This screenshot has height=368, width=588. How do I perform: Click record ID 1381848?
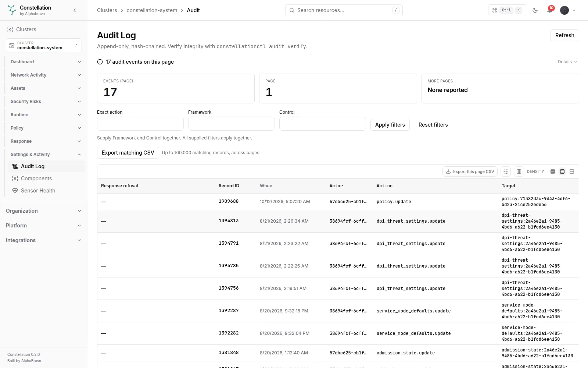pyautogui.click(x=229, y=353)
